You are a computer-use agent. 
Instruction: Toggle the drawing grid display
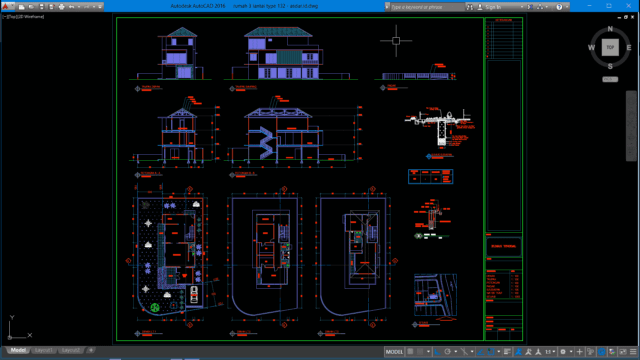tap(410, 352)
